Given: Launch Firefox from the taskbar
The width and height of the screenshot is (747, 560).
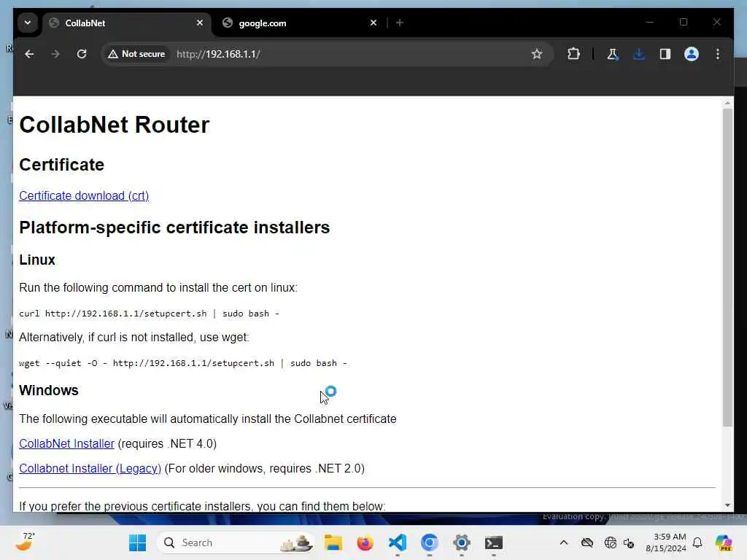Looking at the screenshot, I should click(365, 542).
